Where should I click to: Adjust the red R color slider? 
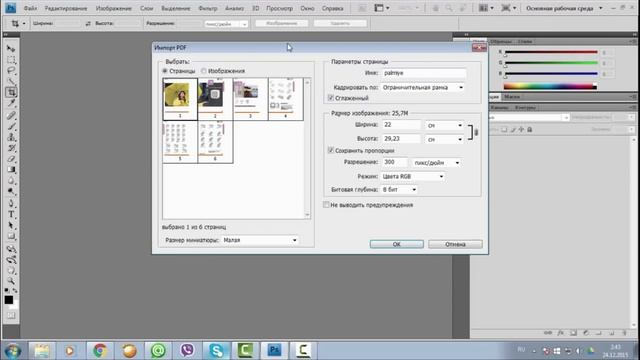(x=551, y=53)
